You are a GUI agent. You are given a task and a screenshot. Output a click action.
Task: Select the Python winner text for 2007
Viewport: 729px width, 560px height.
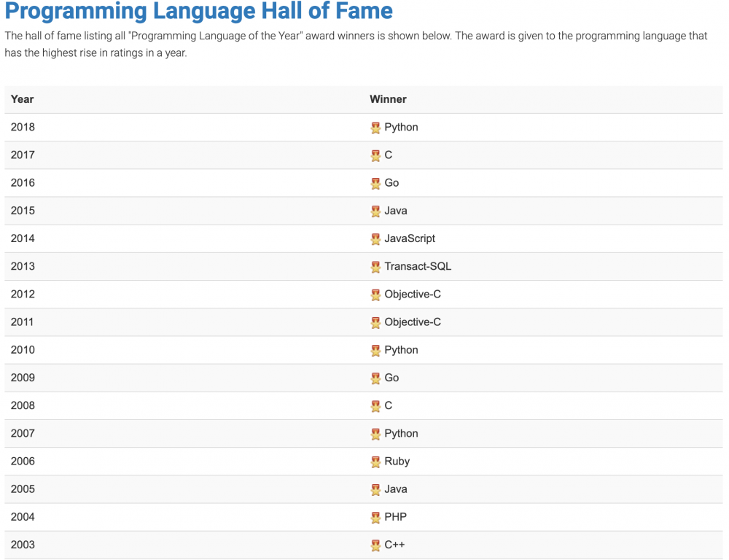coord(401,435)
